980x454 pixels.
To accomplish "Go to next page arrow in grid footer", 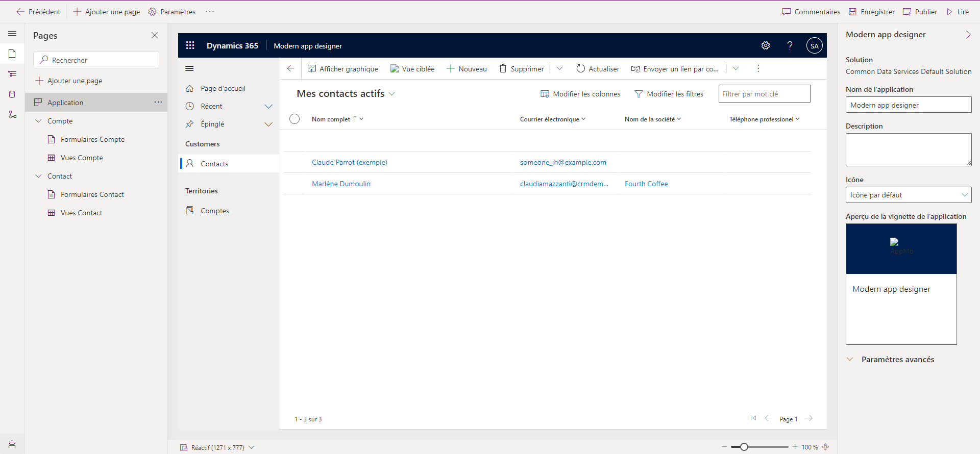I will tap(810, 418).
